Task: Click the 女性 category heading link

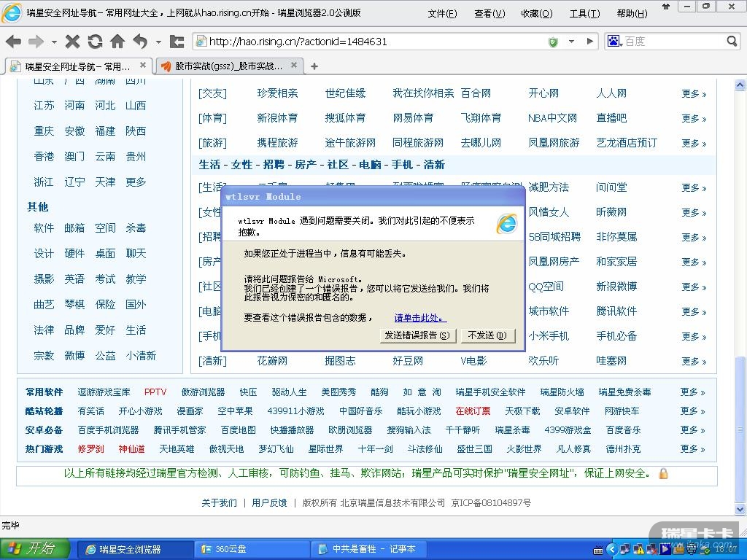Action: 241,165
